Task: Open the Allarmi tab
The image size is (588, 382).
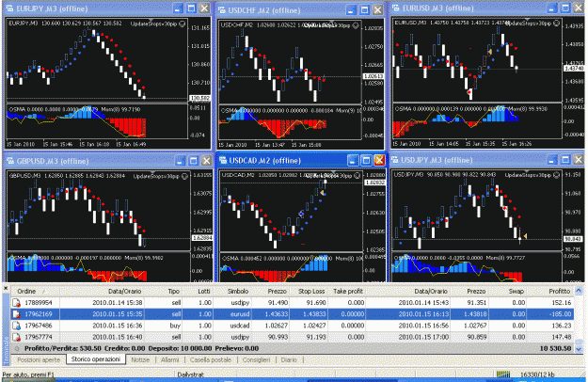Action: (169, 359)
